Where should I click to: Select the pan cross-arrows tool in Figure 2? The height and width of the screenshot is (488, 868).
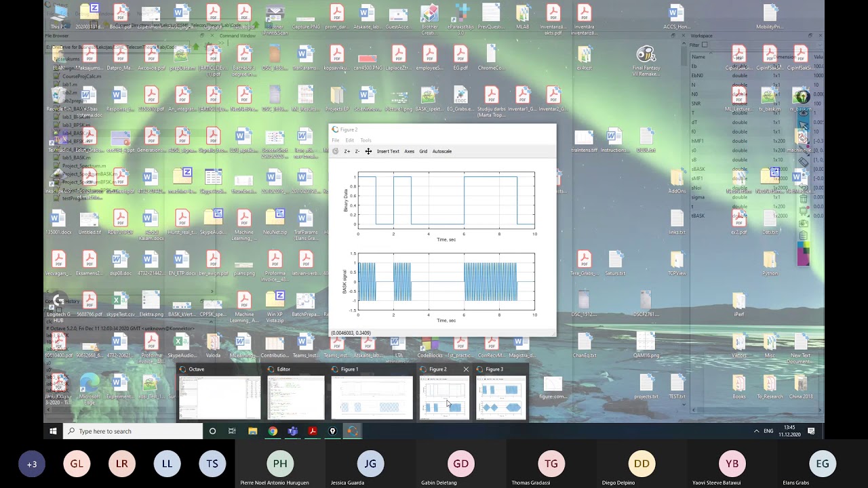point(368,151)
